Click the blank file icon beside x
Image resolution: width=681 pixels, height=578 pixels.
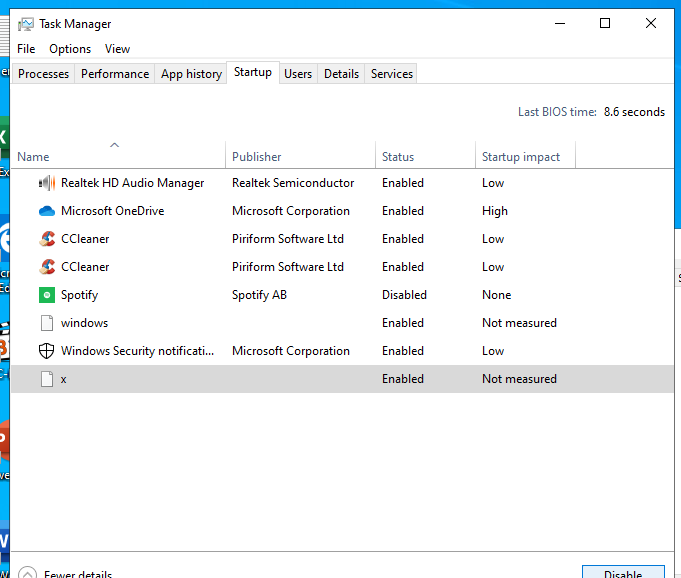(47, 379)
